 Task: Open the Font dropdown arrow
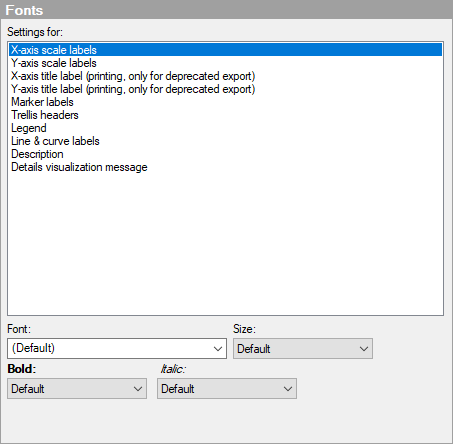coord(218,349)
